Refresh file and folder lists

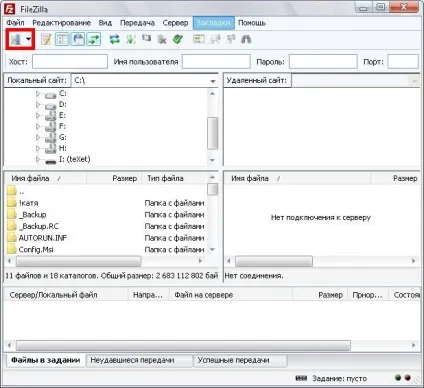[115, 39]
